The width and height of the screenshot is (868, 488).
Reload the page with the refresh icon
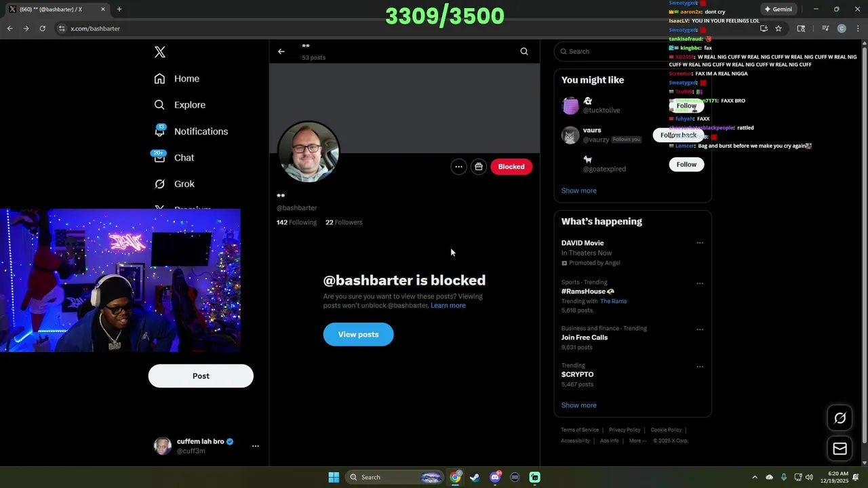[x=42, y=28]
